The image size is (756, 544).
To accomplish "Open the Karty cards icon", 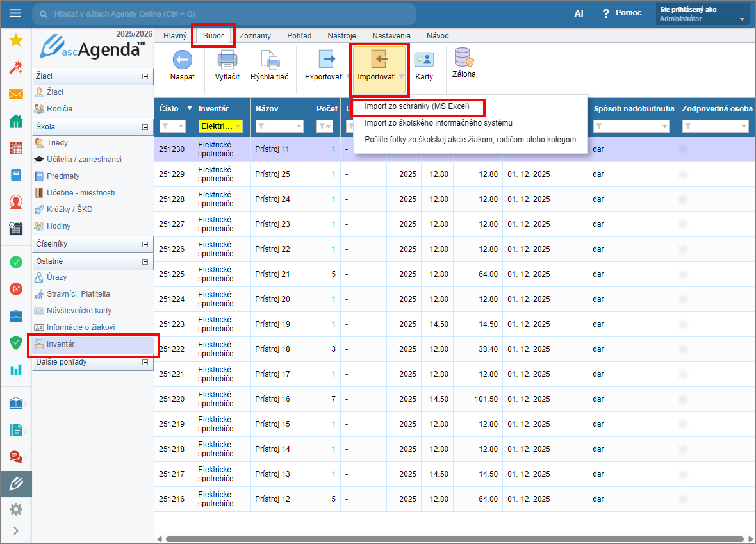I will click(x=423, y=60).
